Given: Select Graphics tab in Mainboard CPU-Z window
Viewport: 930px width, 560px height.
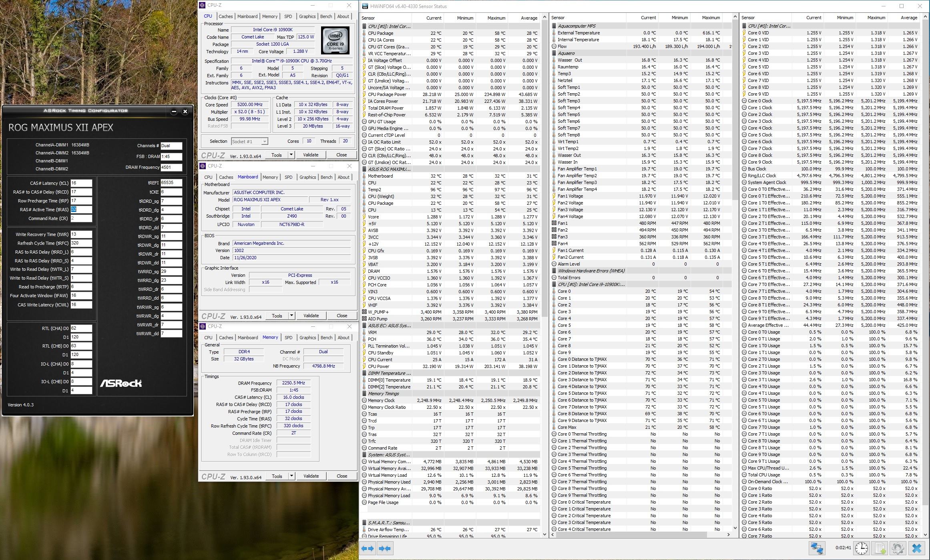Looking at the screenshot, I should 307,177.
